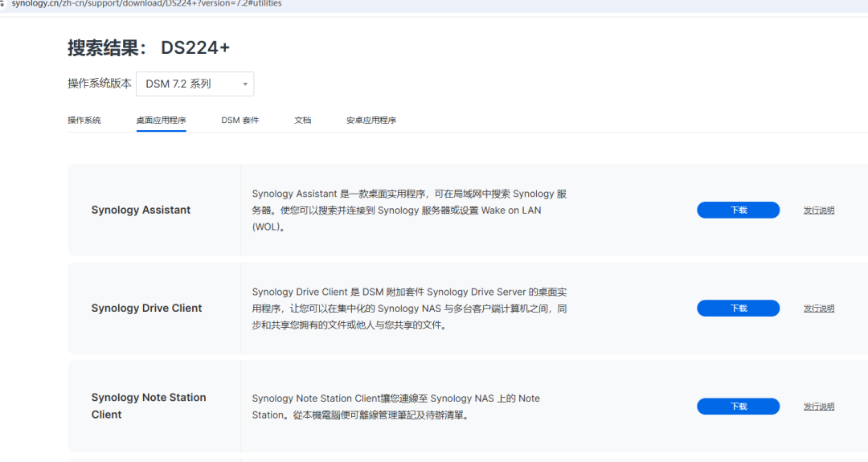Click the Synology Drive Client description text
The height and width of the screenshot is (462, 868).
pos(409,309)
